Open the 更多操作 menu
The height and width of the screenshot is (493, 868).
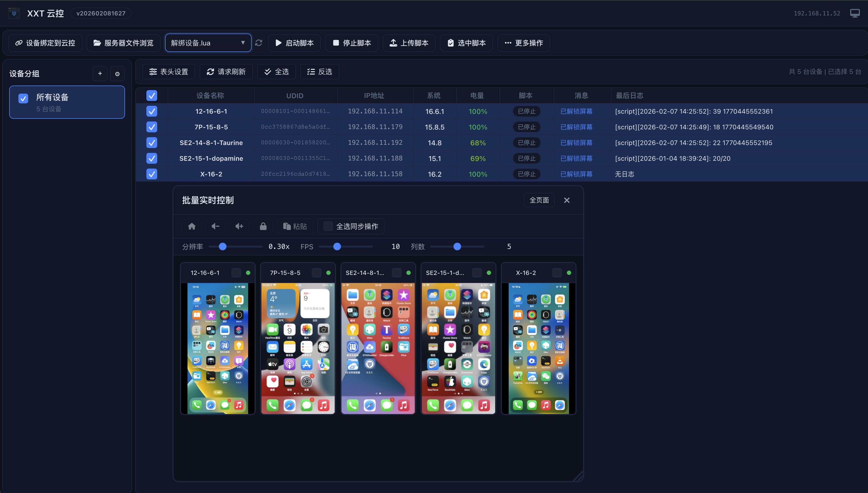(x=523, y=43)
